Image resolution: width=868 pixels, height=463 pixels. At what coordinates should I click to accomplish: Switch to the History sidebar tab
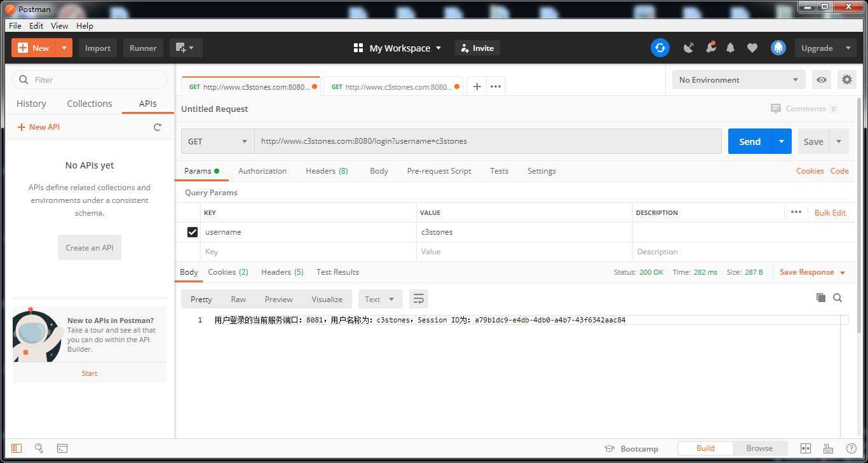pos(31,104)
